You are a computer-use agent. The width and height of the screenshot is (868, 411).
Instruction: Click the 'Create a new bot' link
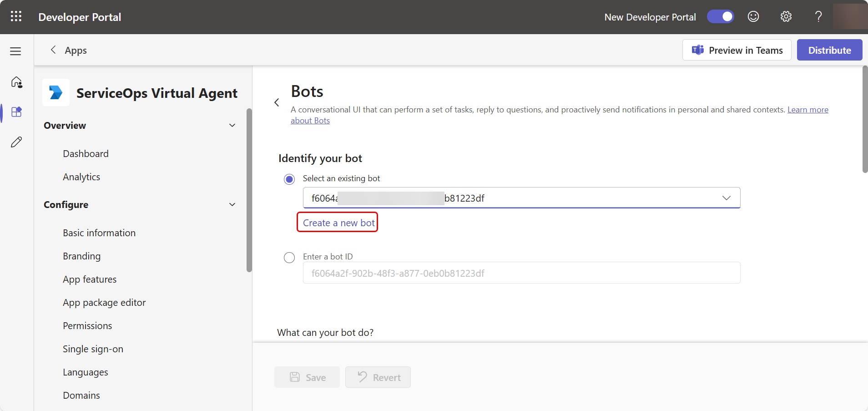[x=338, y=223]
